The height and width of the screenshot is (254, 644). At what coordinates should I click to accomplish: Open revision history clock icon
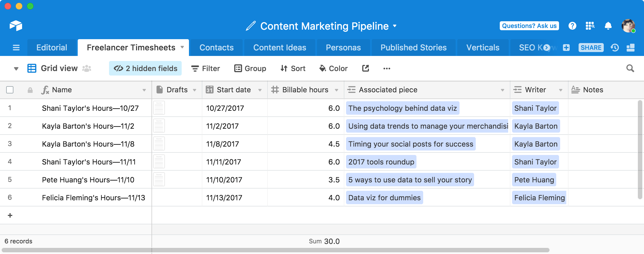[x=615, y=48]
